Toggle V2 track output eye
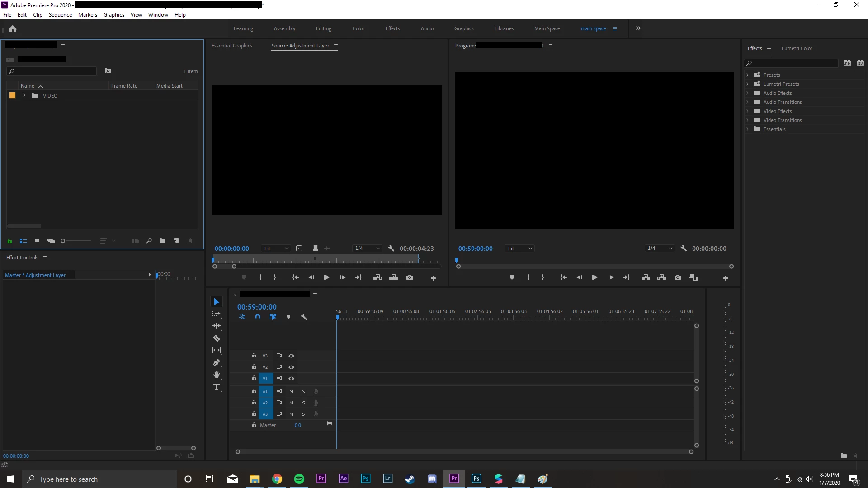This screenshot has height=488, width=868. point(291,367)
